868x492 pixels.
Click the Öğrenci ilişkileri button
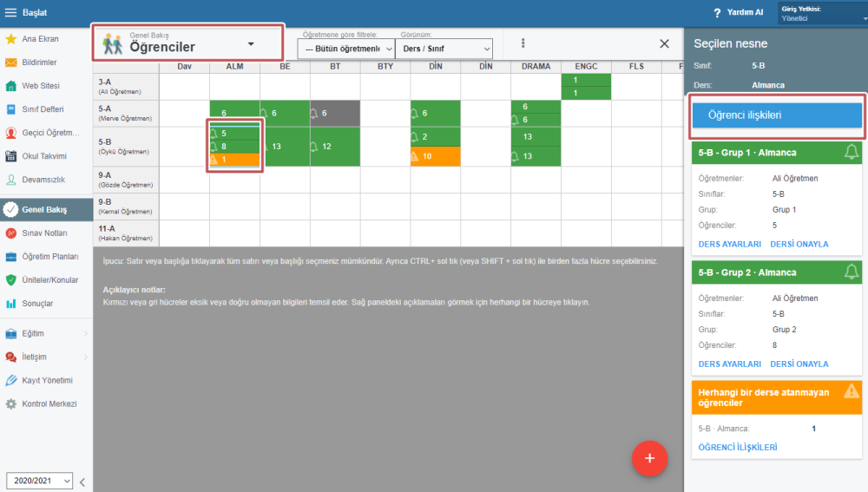[777, 115]
